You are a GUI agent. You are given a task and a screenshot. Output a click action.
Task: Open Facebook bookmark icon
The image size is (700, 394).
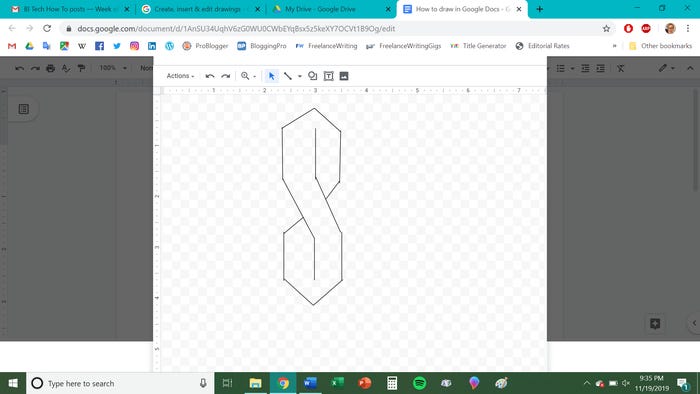point(99,46)
